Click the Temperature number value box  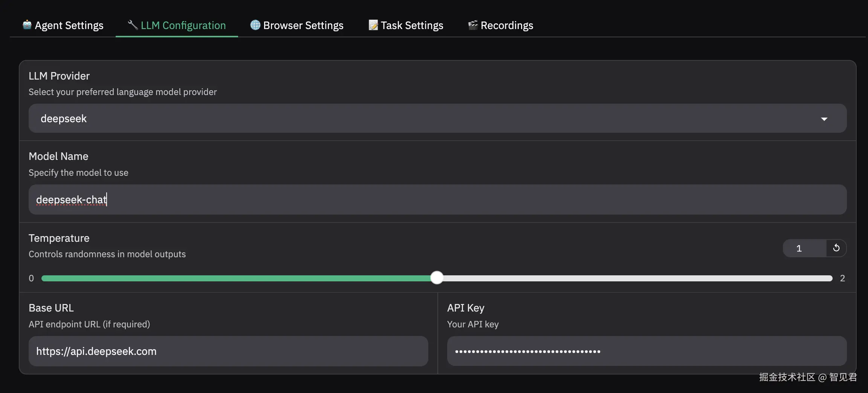coord(805,248)
